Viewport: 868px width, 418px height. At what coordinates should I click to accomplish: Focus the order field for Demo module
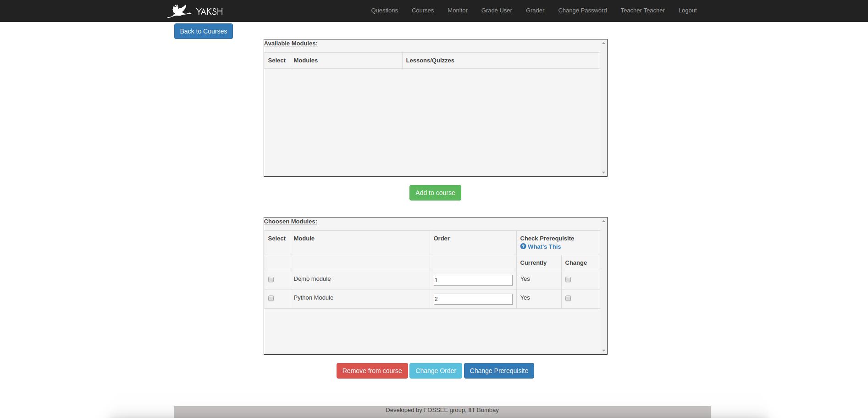(473, 280)
